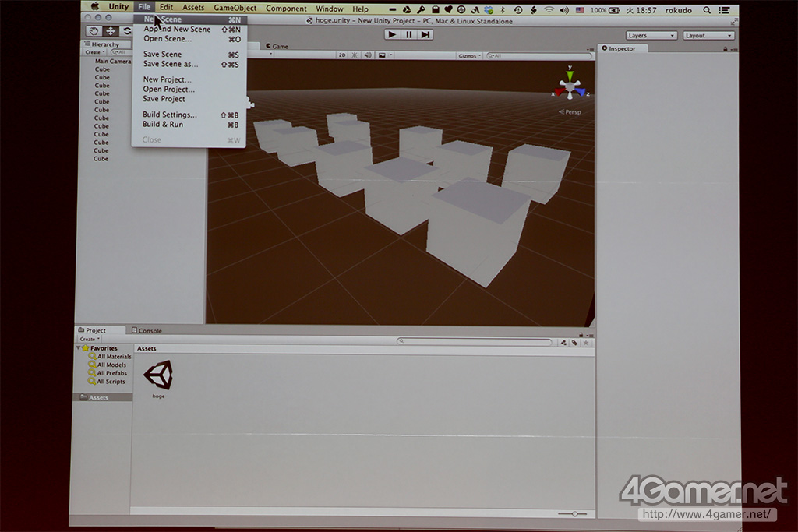Select All Prefabs favorite search

[108, 373]
